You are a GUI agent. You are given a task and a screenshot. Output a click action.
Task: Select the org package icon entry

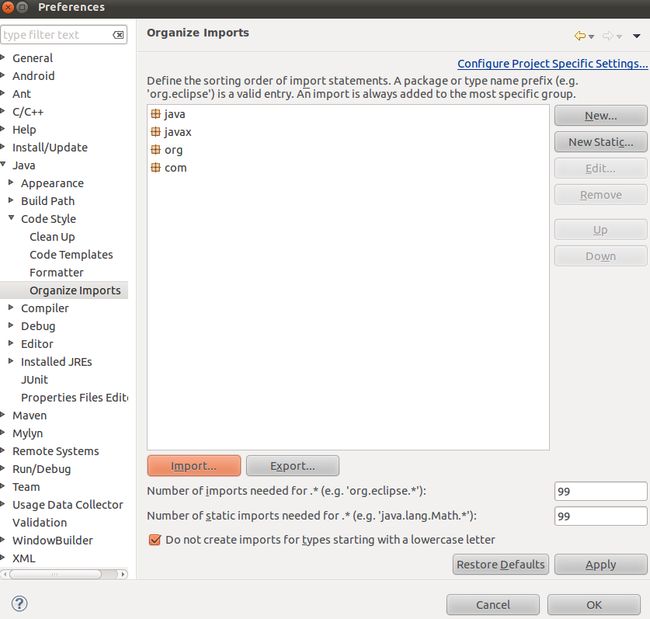pos(155,150)
